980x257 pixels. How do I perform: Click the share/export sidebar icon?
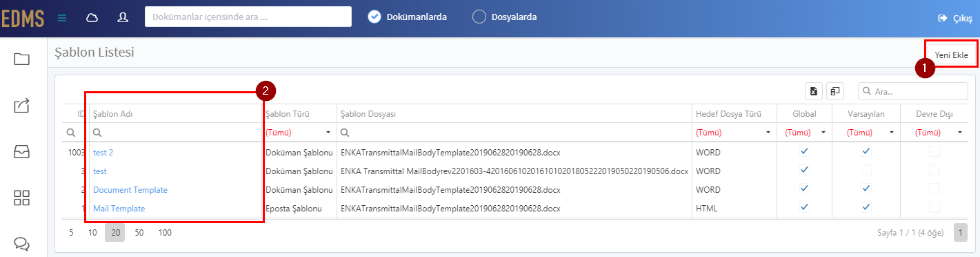(21, 105)
